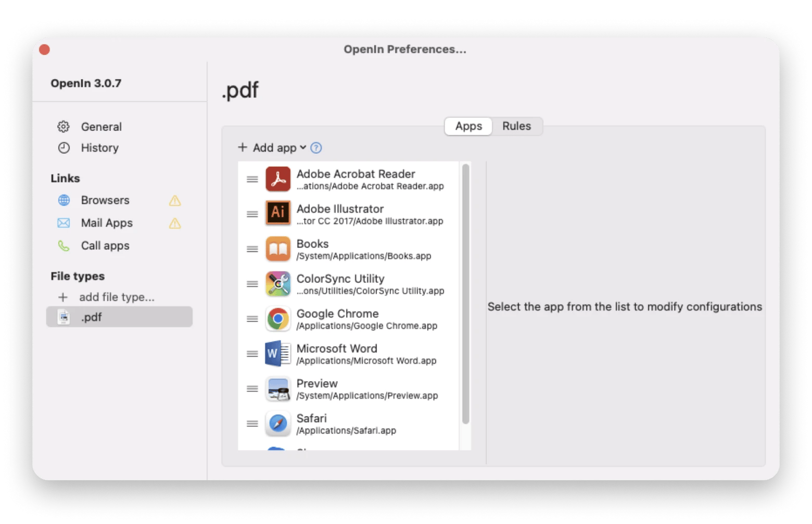This screenshot has height=524, width=812.
Task: Click path /System/Applications/Books.app
Action: pos(364,256)
